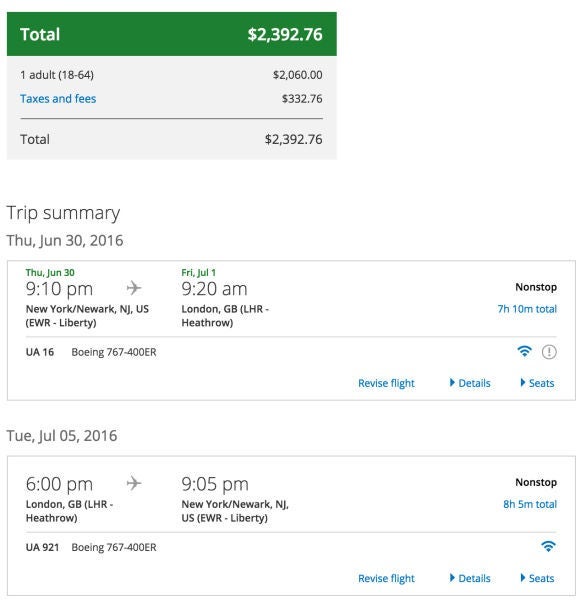The width and height of the screenshot is (580, 600).
Task: Click the Trip summary heading
Action: 64,213
